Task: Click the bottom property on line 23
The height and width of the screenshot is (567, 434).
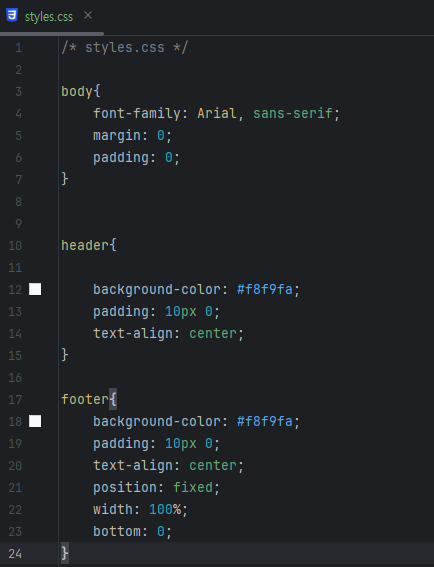Action: pos(117,532)
